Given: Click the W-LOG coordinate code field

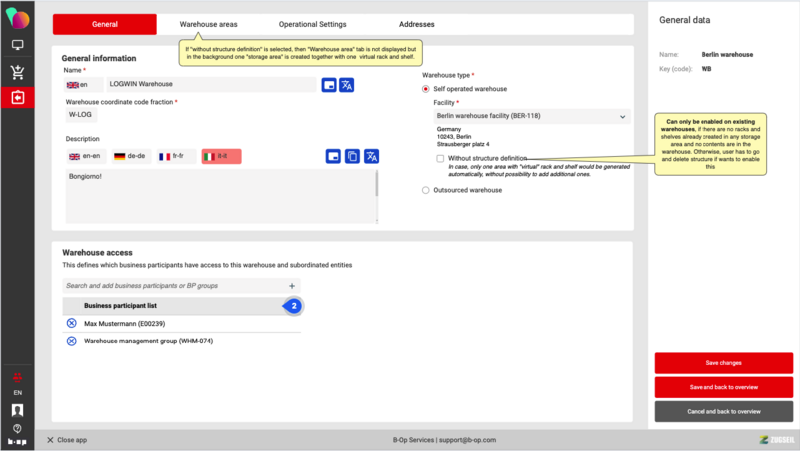Looking at the screenshot, I should point(81,115).
